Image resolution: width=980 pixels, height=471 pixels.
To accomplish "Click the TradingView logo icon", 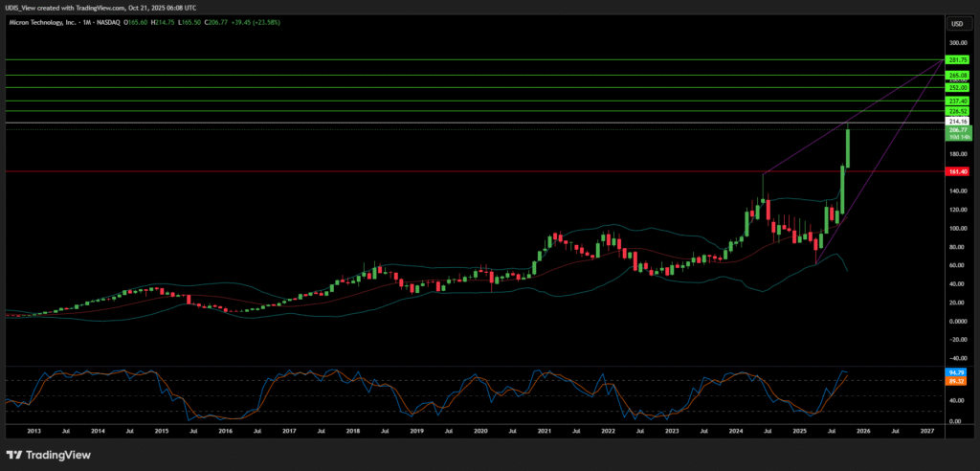I will [x=13, y=454].
